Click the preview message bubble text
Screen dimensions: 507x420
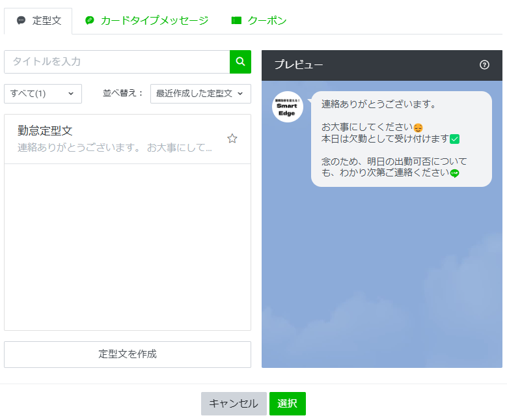402,139
